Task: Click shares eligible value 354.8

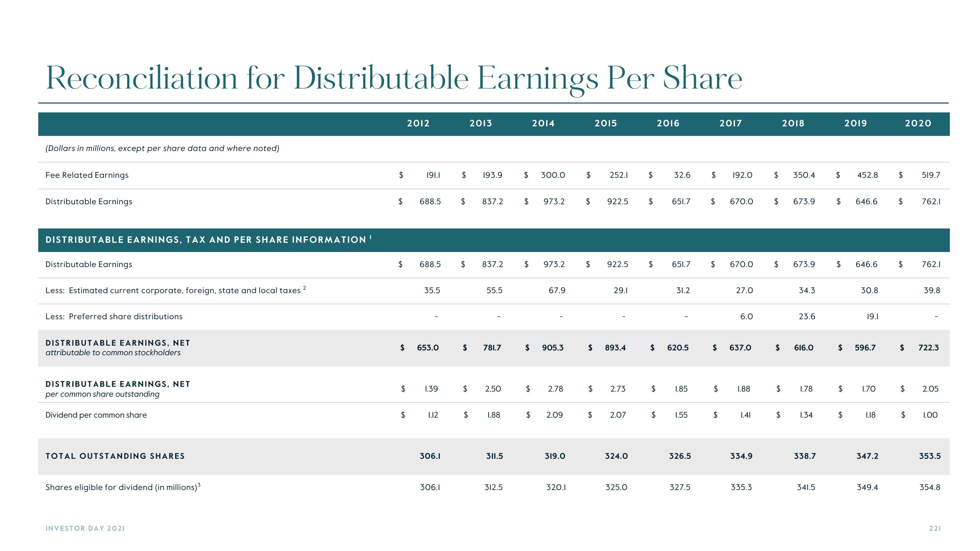Action: tap(930, 487)
